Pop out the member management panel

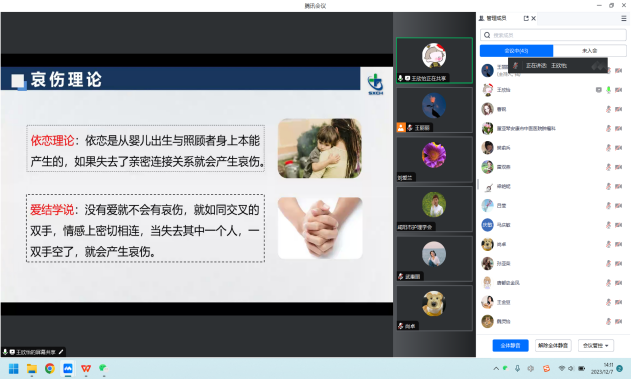click(526, 19)
